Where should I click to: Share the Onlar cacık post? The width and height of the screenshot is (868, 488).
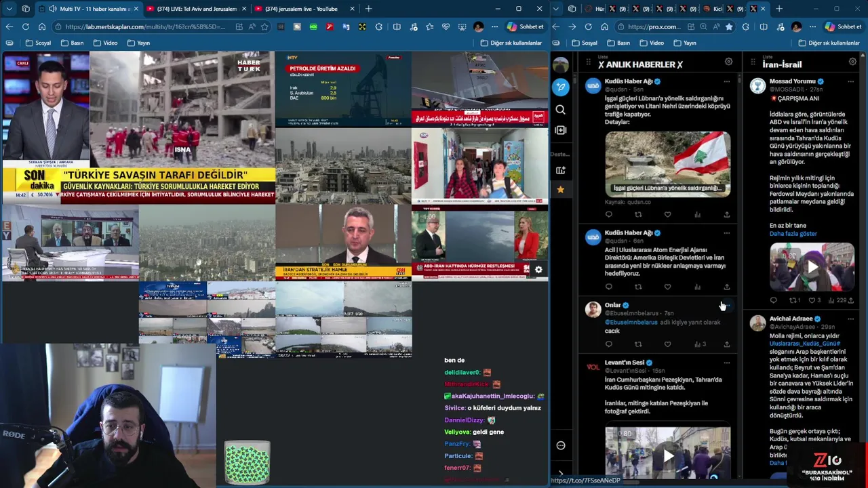[726, 344]
